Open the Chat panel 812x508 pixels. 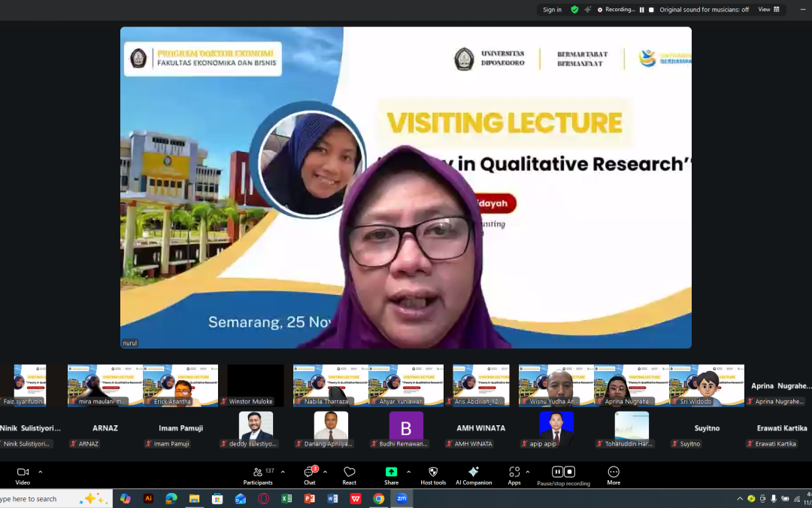[310, 475]
